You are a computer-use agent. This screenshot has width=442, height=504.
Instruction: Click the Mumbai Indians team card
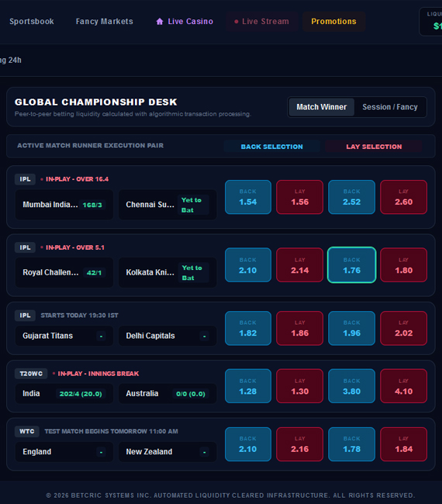pyautogui.click(x=64, y=205)
